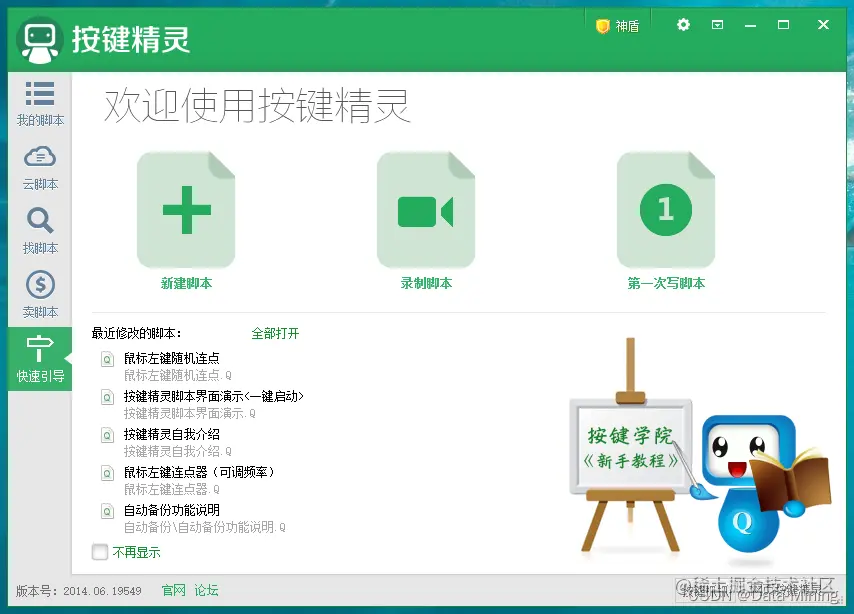Screen dimensions: 854x614
Task: Open script 按键精灵脚本界面演示<一键启动>
Action: pos(214,396)
